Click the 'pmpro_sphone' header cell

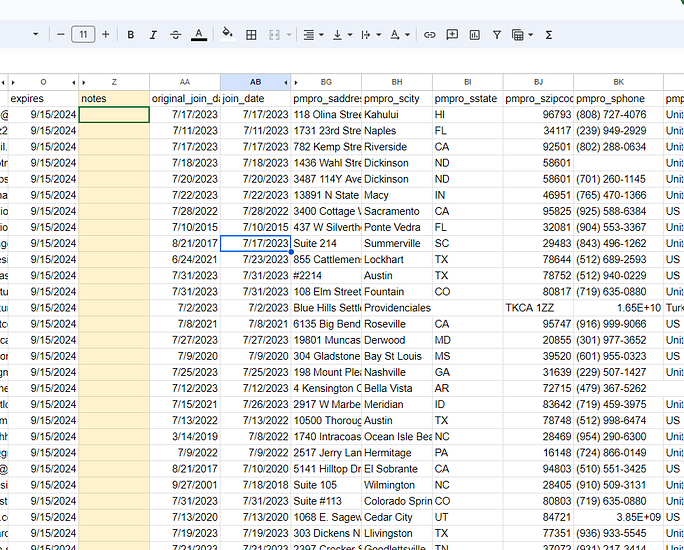(619, 99)
